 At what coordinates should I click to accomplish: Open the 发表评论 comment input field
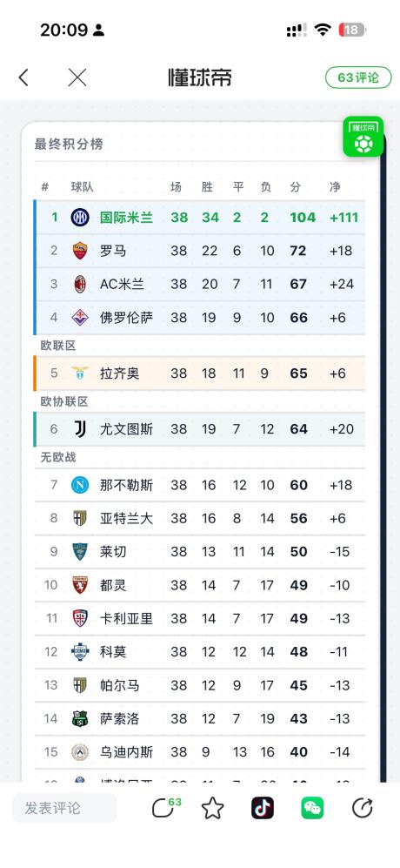(64, 808)
